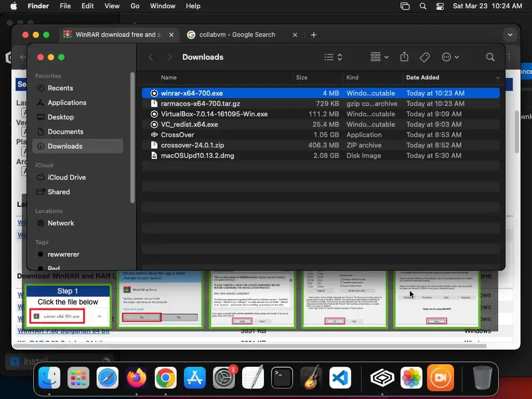Select the macOSUpd10.13.2.dmg disk image
Screen dimensions: 532x399
[321, 156]
